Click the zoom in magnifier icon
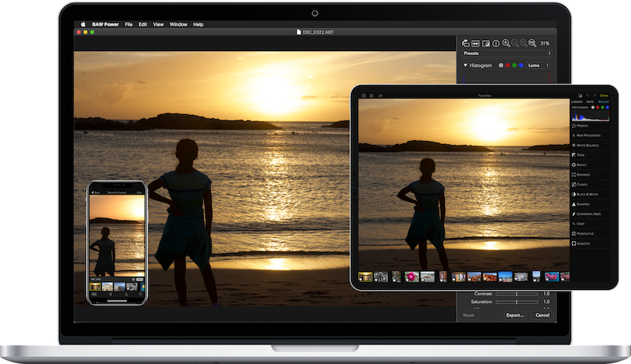Screen dimensions: 631x364 click(x=506, y=43)
